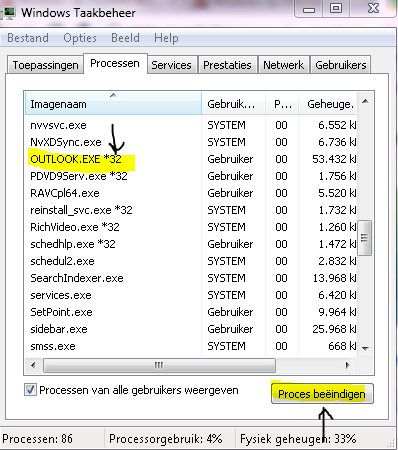Click the Processorgebruik: 4% status entry
The image size is (398, 450).
click(x=166, y=439)
